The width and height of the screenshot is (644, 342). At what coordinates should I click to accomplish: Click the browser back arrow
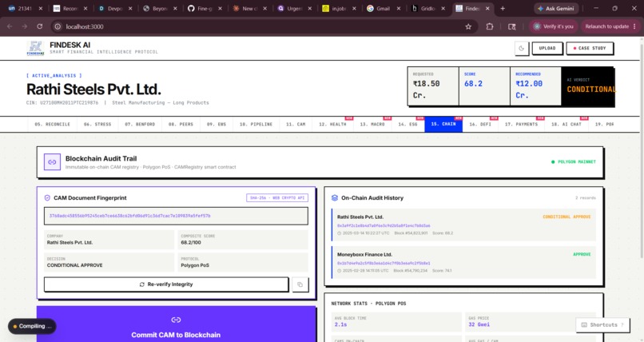click(x=10, y=26)
